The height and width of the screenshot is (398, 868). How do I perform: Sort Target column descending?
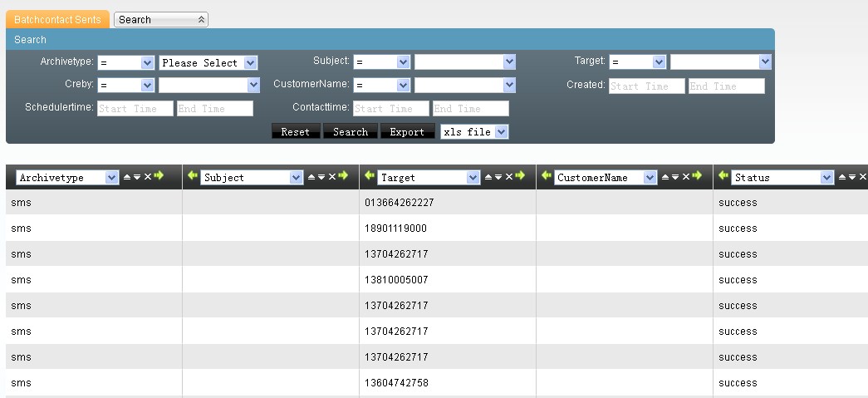click(498, 177)
